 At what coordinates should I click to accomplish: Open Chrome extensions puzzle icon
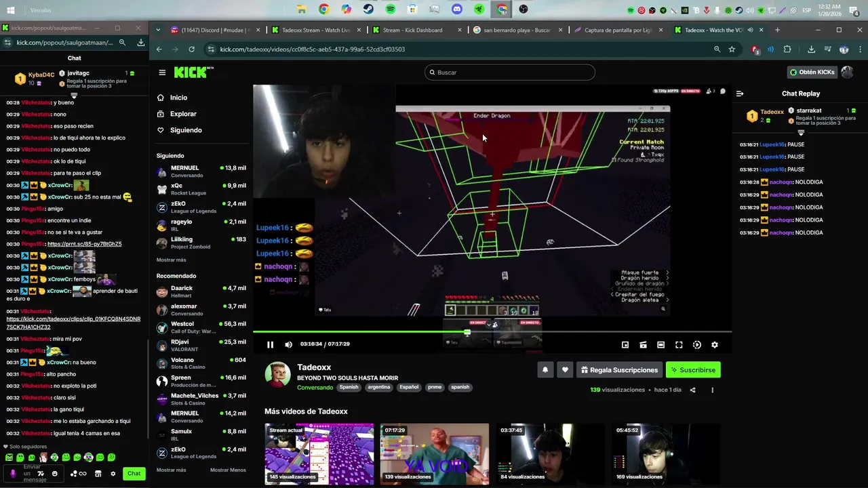pyautogui.click(x=787, y=49)
